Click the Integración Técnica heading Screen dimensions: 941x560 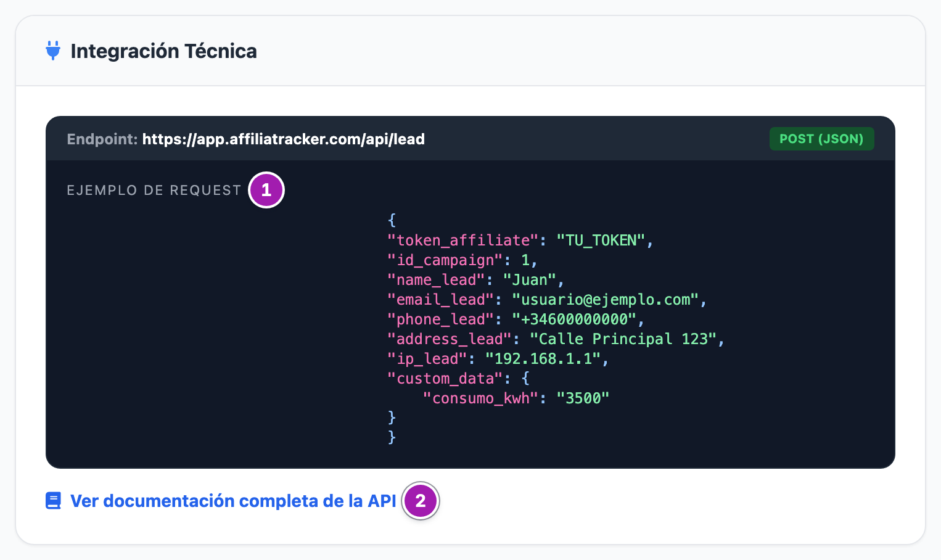[x=163, y=51]
